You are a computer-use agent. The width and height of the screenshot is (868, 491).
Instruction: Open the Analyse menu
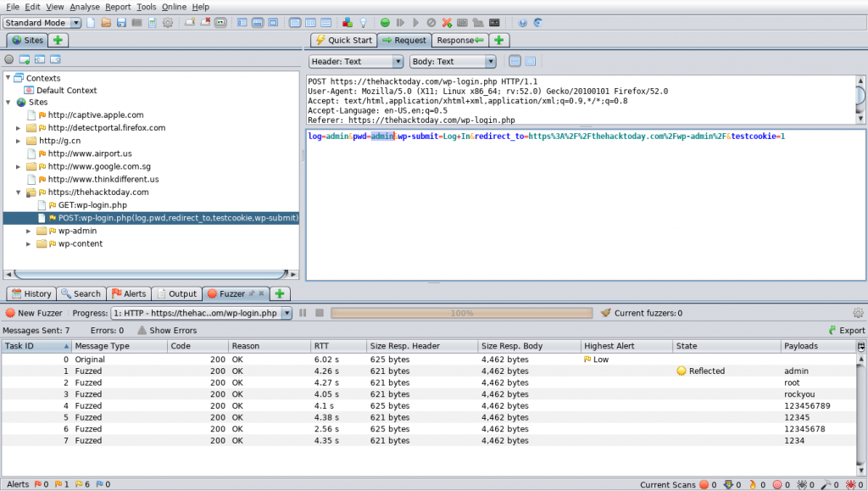click(x=85, y=7)
